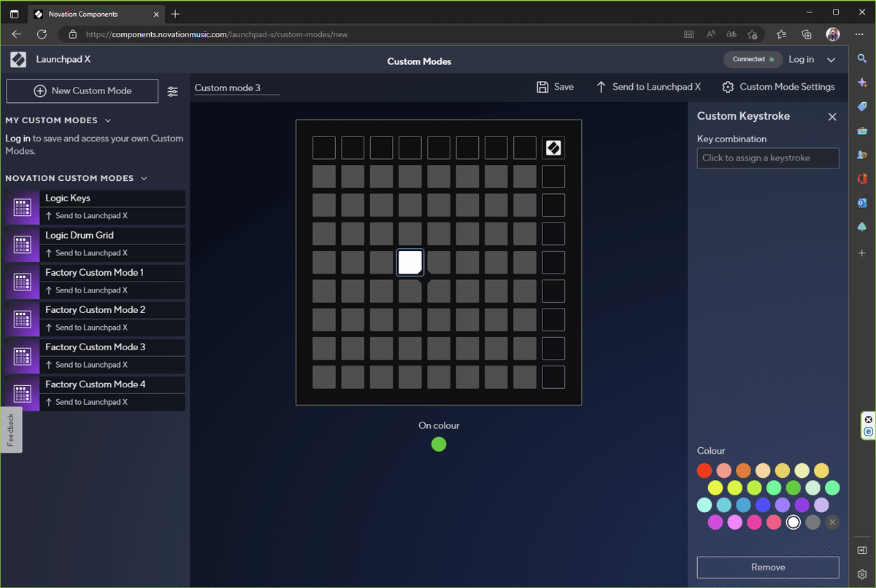
Task: Select the white highlighted pad on the grid
Action: pyautogui.click(x=410, y=263)
